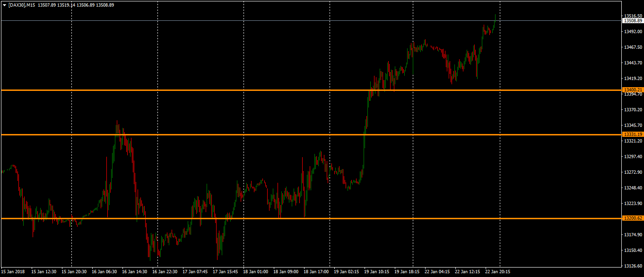Click the triangle icon before [DAX30],M15

(4, 5)
